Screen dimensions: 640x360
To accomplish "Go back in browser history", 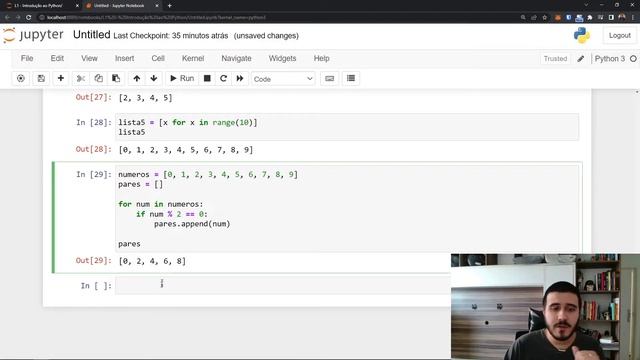I will (7, 18).
